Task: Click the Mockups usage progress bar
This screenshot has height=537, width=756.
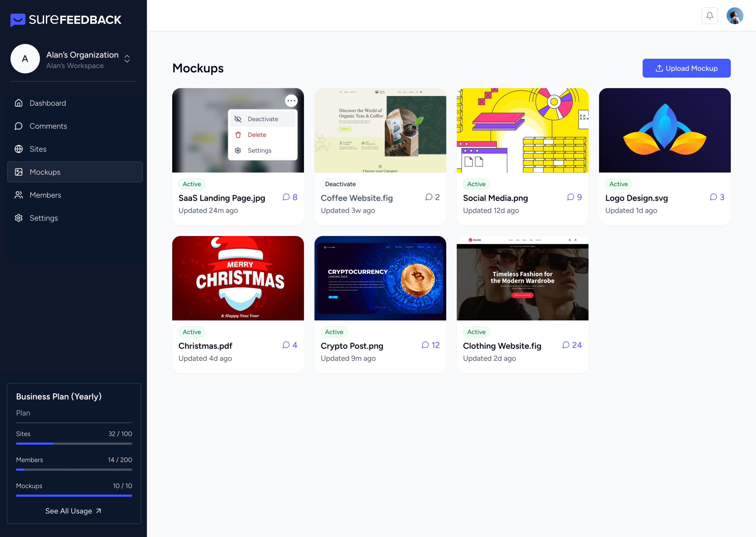Action: pos(74,495)
